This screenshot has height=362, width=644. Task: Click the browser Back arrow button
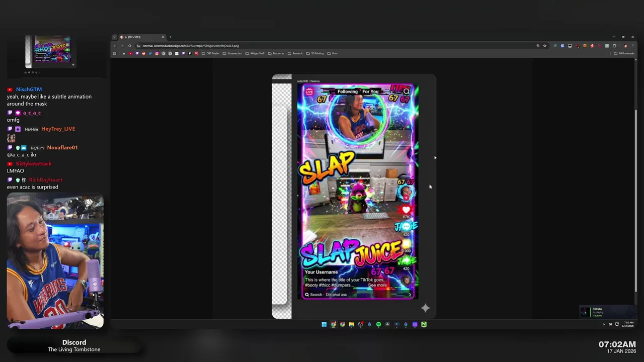(115, 46)
